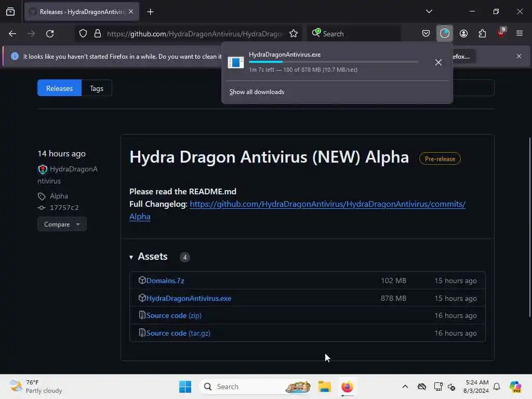532x399 pixels.
Task: Click the page vertical scrollbar
Action: [x=529, y=228]
